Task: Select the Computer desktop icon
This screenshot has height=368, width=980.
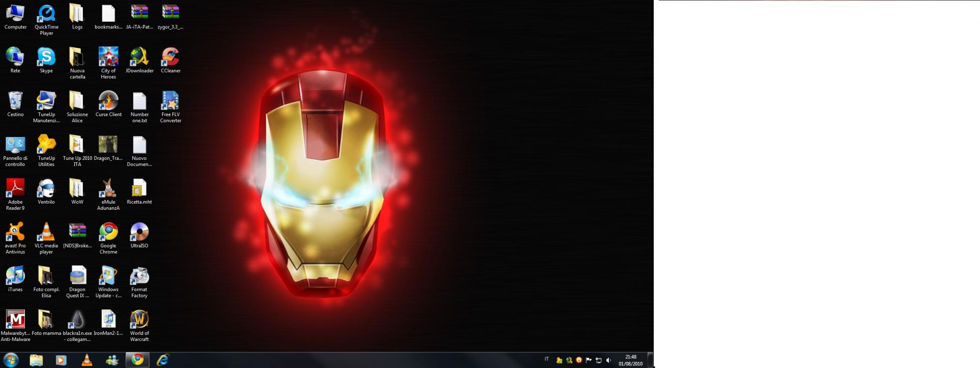Action: click(x=15, y=17)
